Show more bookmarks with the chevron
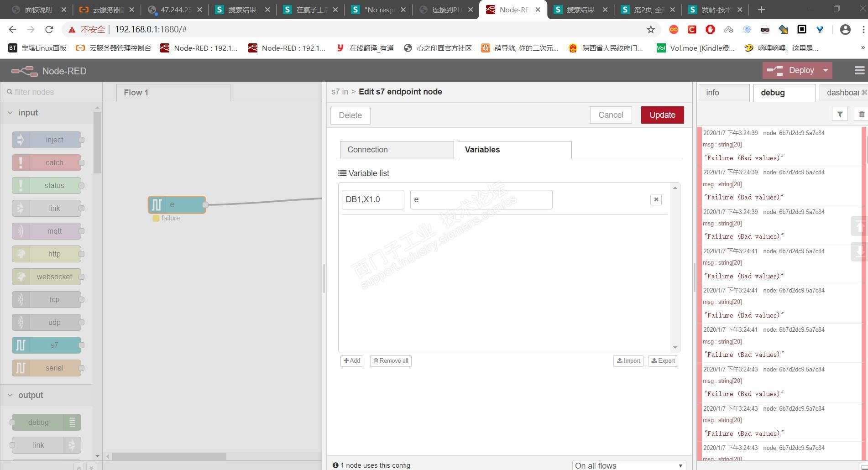This screenshot has width=868, height=470. pyautogui.click(x=863, y=48)
